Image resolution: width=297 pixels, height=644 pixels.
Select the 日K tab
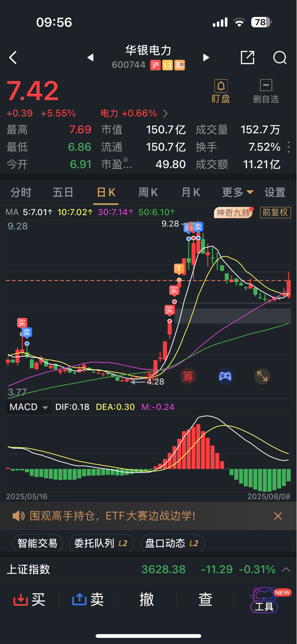[x=106, y=192]
